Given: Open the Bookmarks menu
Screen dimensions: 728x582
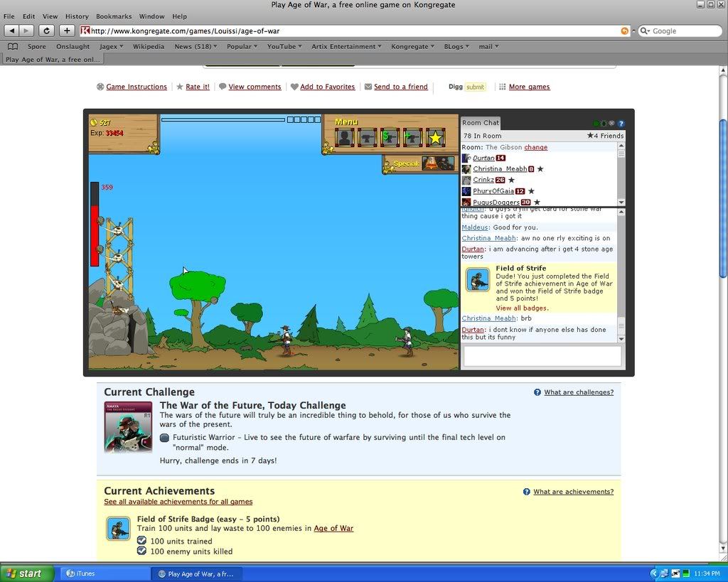Looking at the screenshot, I should [114, 16].
